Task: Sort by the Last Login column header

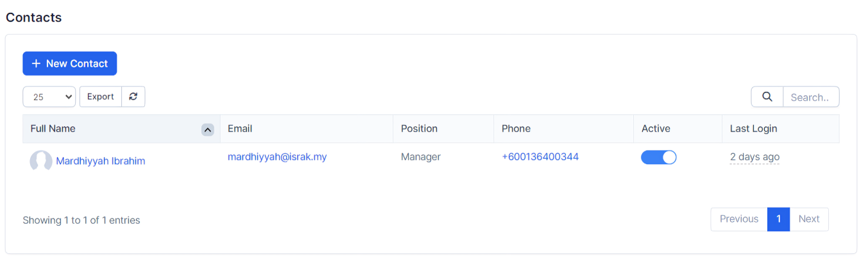Action: tap(753, 129)
